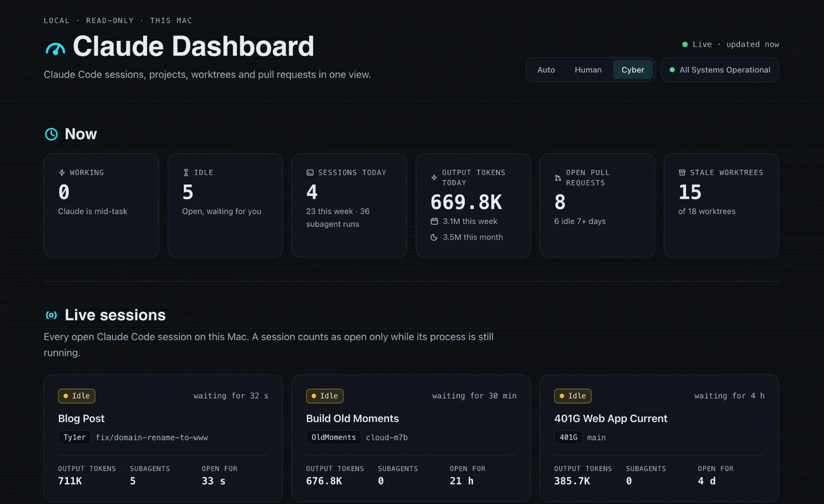824x504 pixels.
Task: Select the Cyber theme option
Action: click(632, 70)
